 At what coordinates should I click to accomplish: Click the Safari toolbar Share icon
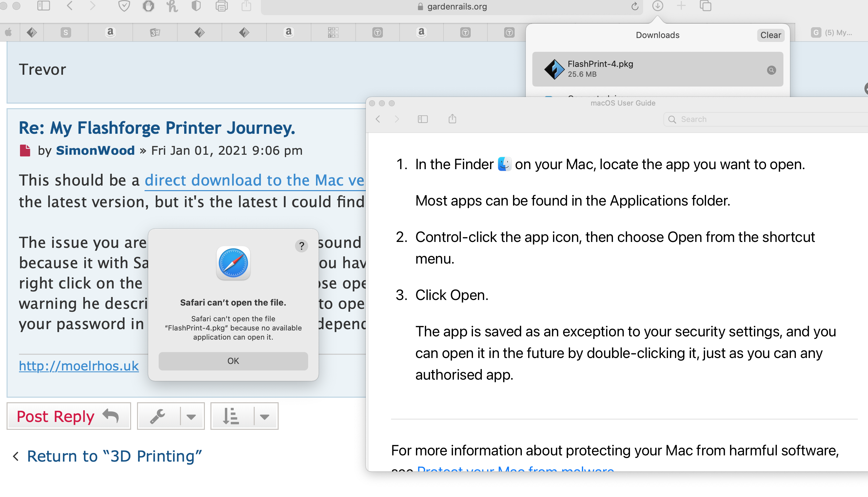(246, 6)
